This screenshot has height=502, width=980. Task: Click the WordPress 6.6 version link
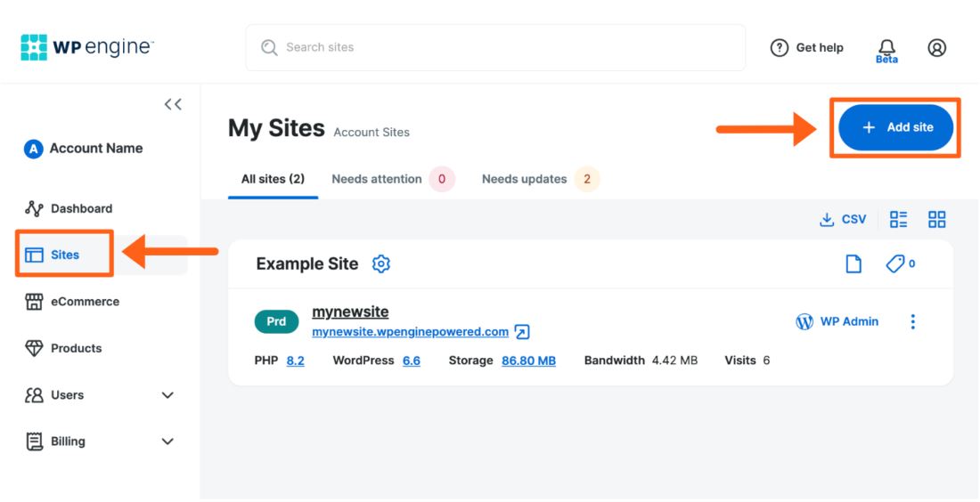tap(412, 360)
